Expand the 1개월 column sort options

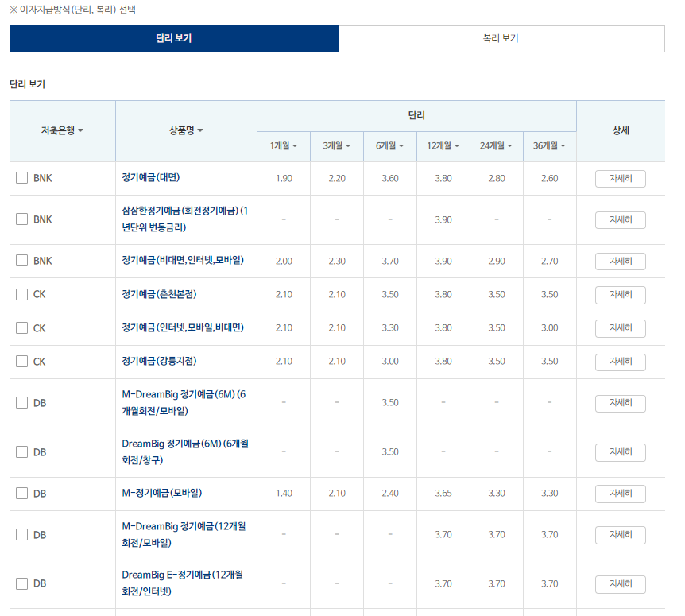pos(284,146)
